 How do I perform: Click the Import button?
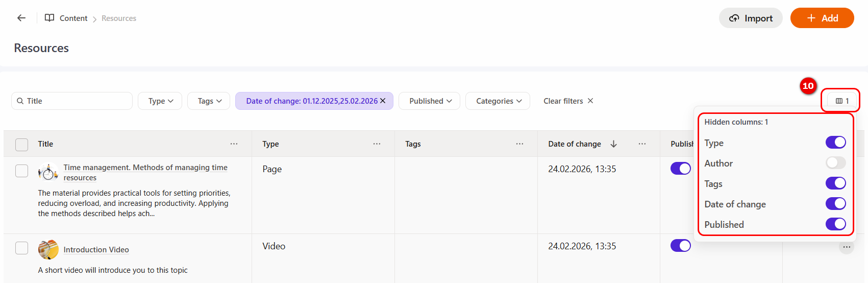click(750, 18)
